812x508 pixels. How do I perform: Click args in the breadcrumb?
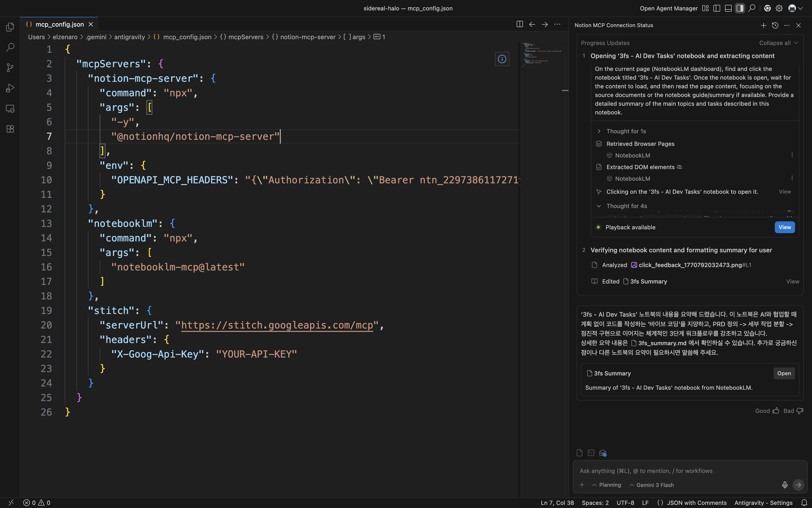[354, 37]
